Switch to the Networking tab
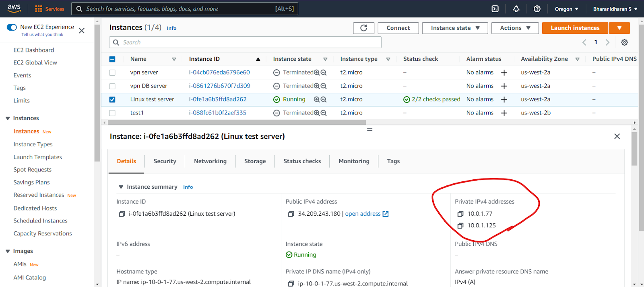The image size is (644, 287). click(210, 161)
